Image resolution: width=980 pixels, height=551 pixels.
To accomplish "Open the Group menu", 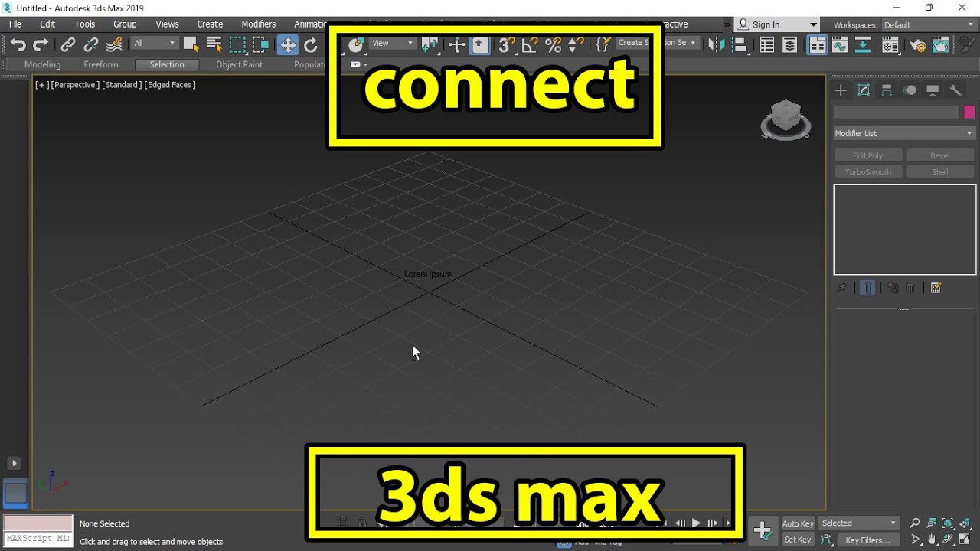I will click(x=125, y=24).
